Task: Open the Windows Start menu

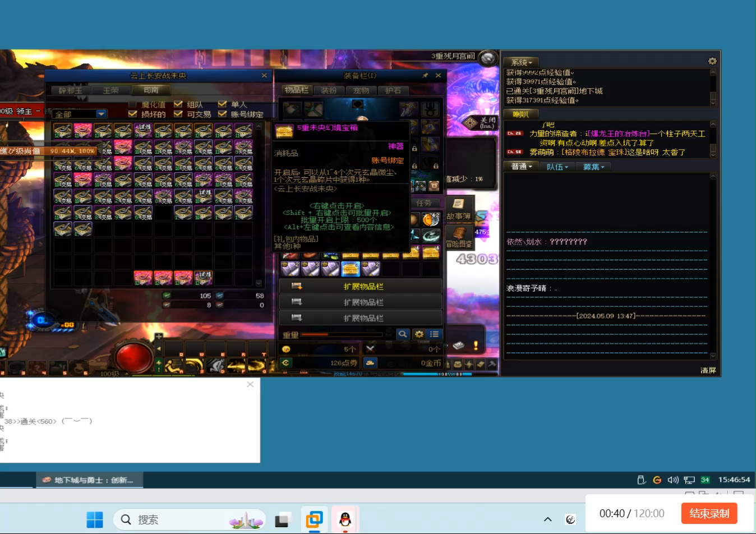Action: (95, 520)
